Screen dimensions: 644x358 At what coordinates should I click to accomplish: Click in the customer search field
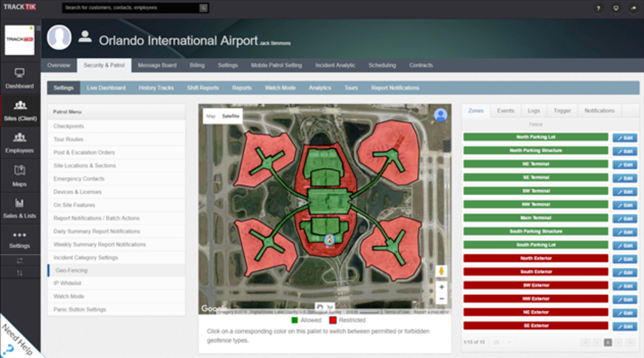click(x=131, y=8)
